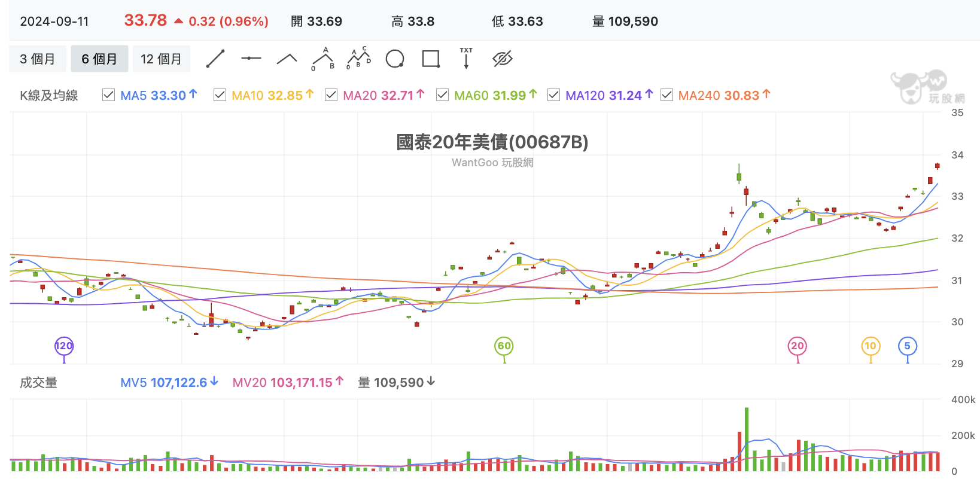Viewport: 980px width, 482px height.
Task: Uncheck the MA5 moving average checkbox
Action: [x=108, y=95]
